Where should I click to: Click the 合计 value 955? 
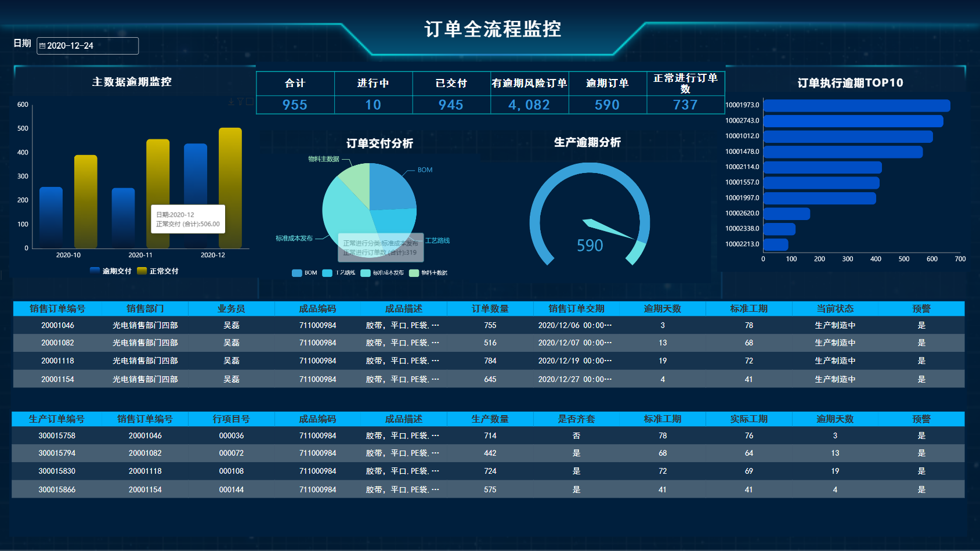(295, 105)
